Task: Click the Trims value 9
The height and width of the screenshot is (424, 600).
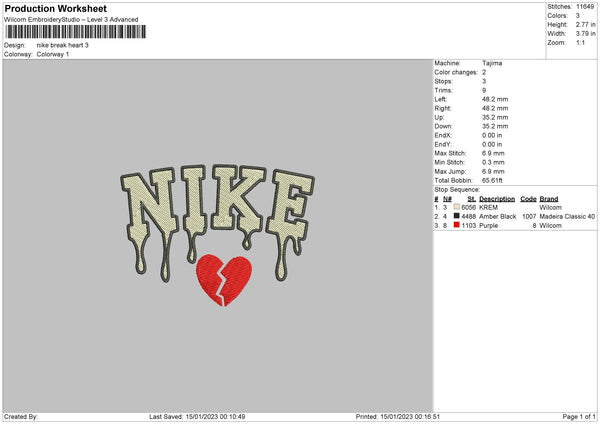Action: point(484,90)
